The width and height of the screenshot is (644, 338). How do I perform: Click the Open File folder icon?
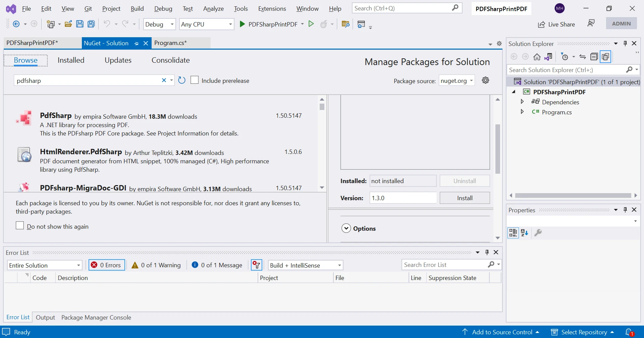coord(68,24)
